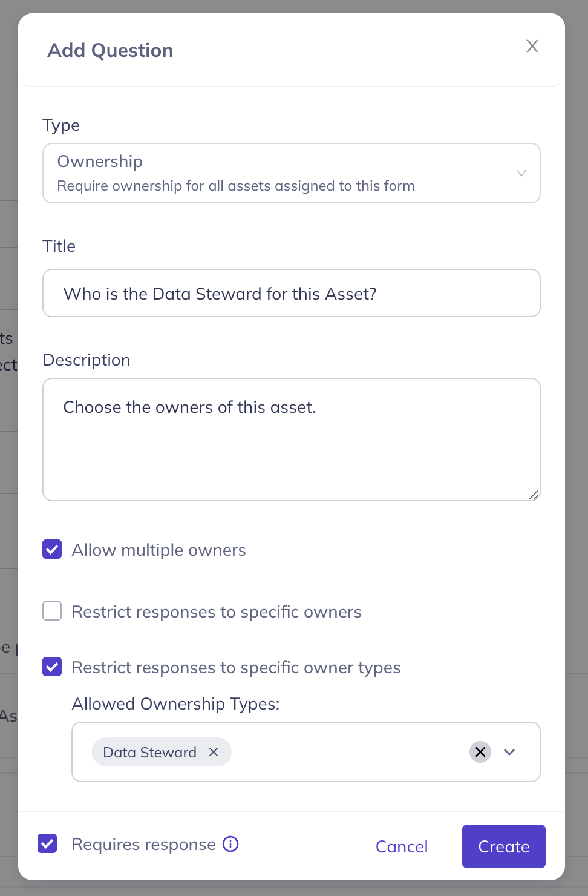This screenshot has height=896, width=588.
Task: Click into the Description text area
Action: [291, 448]
